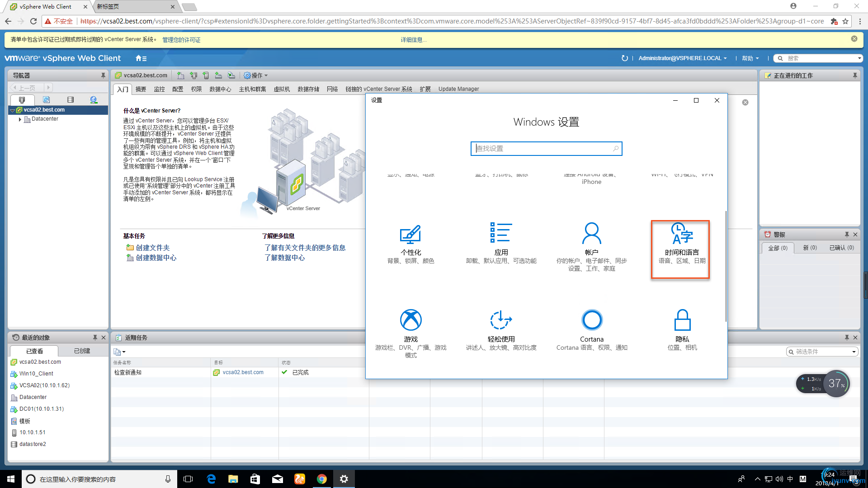
Task: Pin the navigator panel
Action: [x=103, y=75]
